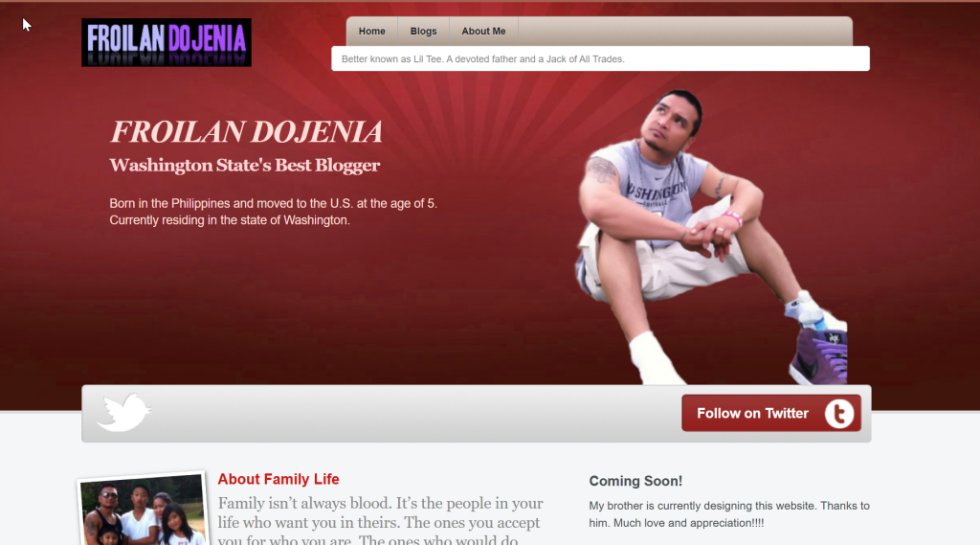Screen dimensions: 980x545
Task: Open the Blogs navigation tab
Action: tap(423, 32)
